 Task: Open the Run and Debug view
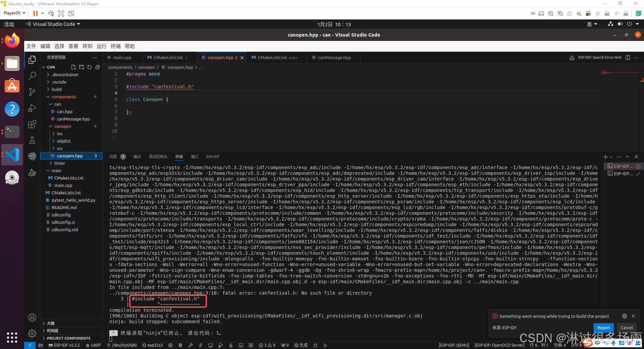coord(32,108)
